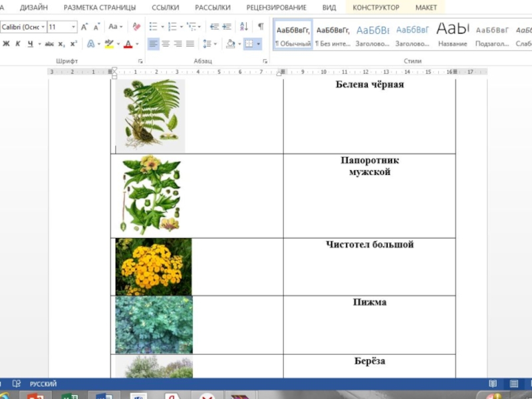Image resolution: width=532 pixels, height=399 pixels.
Task: Open the КОНСТРУКТОР tab
Action: click(x=376, y=7)
